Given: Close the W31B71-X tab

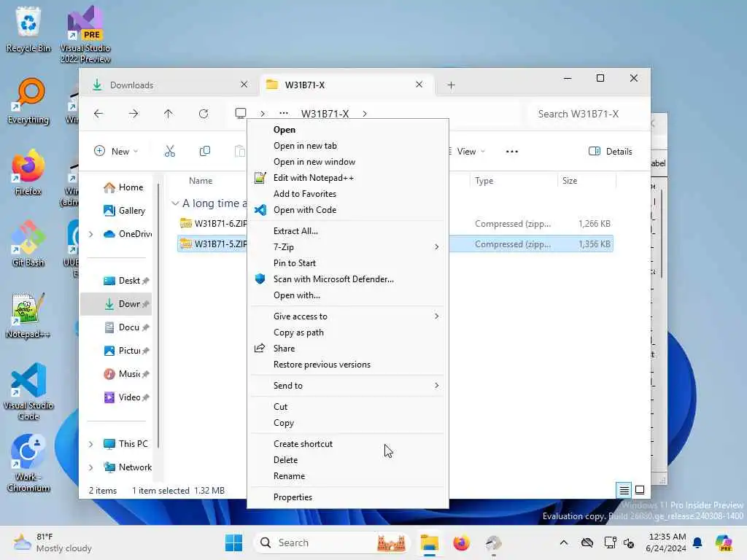Looking at the screenshot, I should [x=419, y=85].
